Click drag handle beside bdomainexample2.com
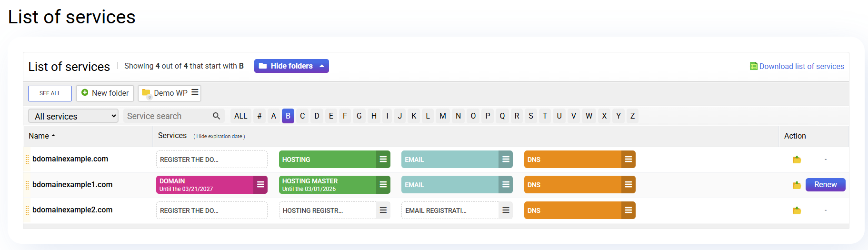Image resolution: width=868 pixels, height=250 pixels. pyautogui.click(x=27, y=210)
